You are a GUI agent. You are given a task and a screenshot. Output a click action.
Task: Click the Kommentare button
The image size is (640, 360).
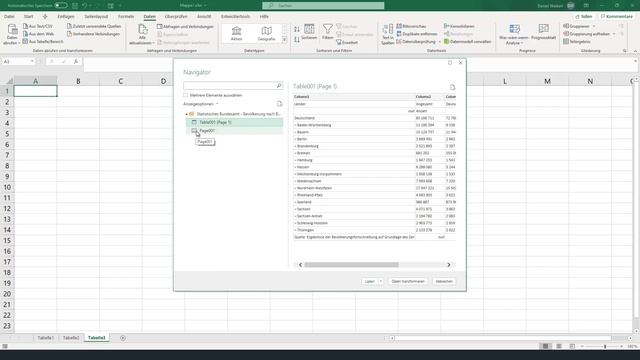(x=617, y=16)
